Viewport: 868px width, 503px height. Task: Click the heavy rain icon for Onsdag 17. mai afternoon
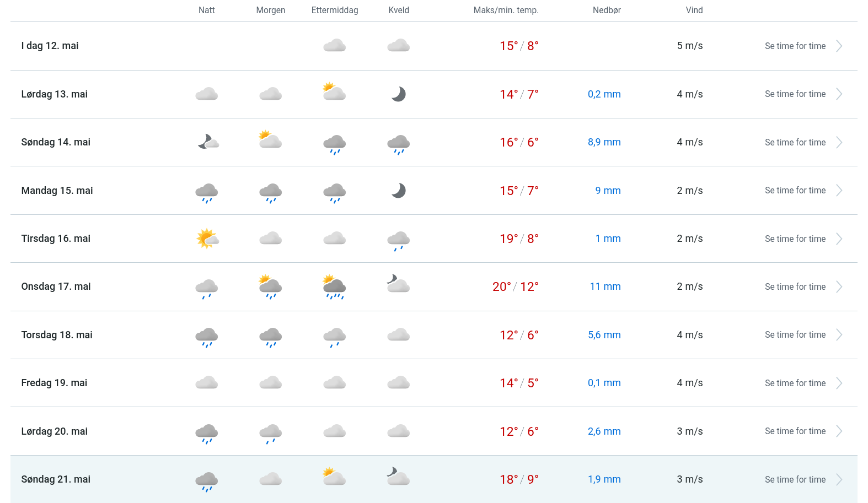click(335, 287)
